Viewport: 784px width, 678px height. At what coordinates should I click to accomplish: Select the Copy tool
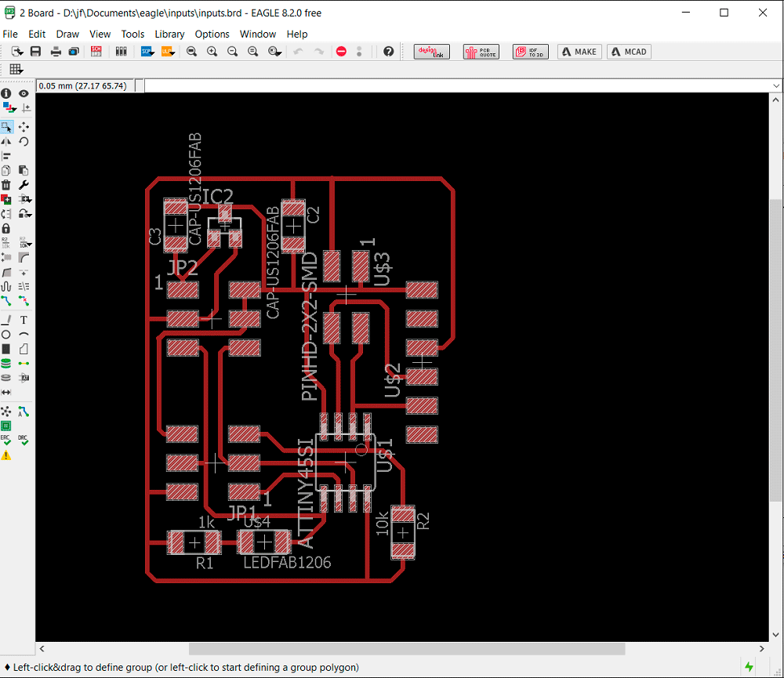coord(6,171)
